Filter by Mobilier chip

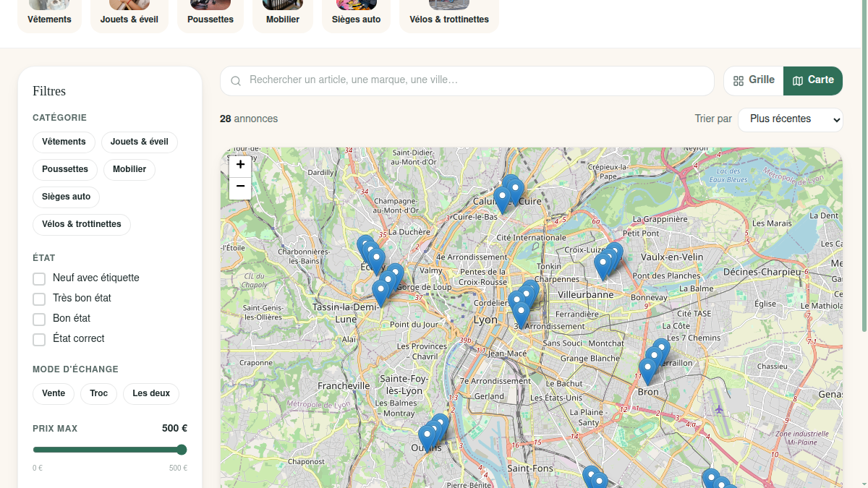point(129,169)
